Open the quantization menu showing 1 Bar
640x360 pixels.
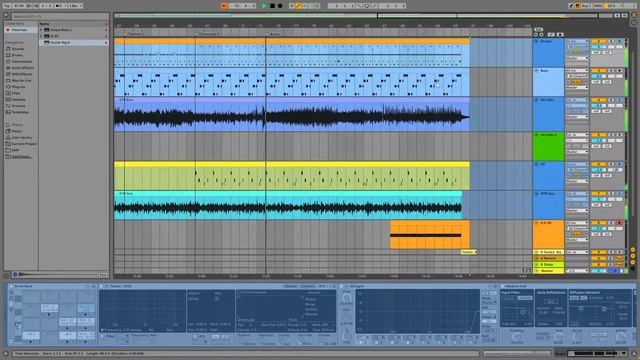76,6
